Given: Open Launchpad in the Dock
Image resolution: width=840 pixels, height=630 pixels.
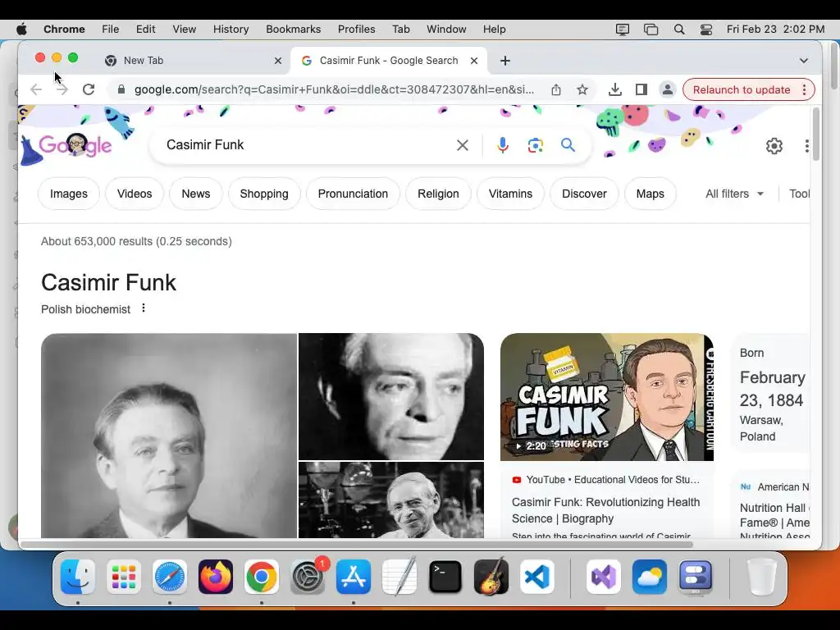Looking at the screenshot, I should pos(124,577).
